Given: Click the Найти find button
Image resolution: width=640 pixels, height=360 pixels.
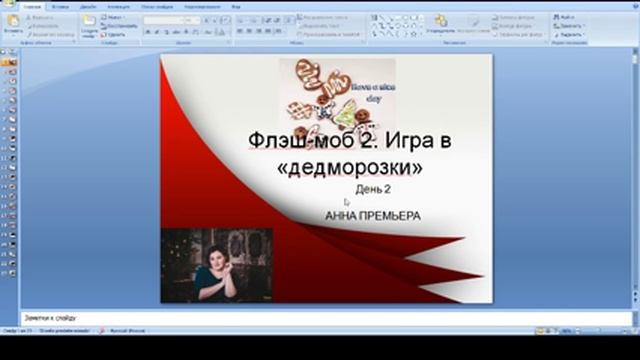Looking at the screenshot, I should (564, 17).
